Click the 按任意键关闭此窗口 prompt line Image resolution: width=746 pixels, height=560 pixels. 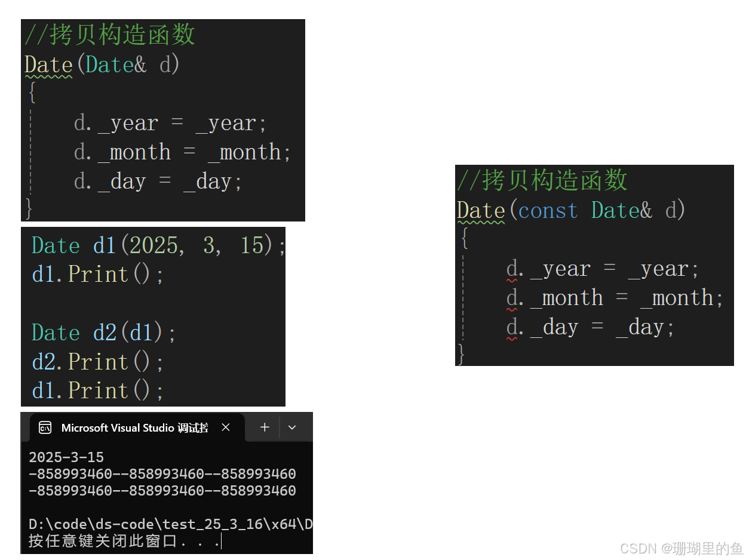125,541
